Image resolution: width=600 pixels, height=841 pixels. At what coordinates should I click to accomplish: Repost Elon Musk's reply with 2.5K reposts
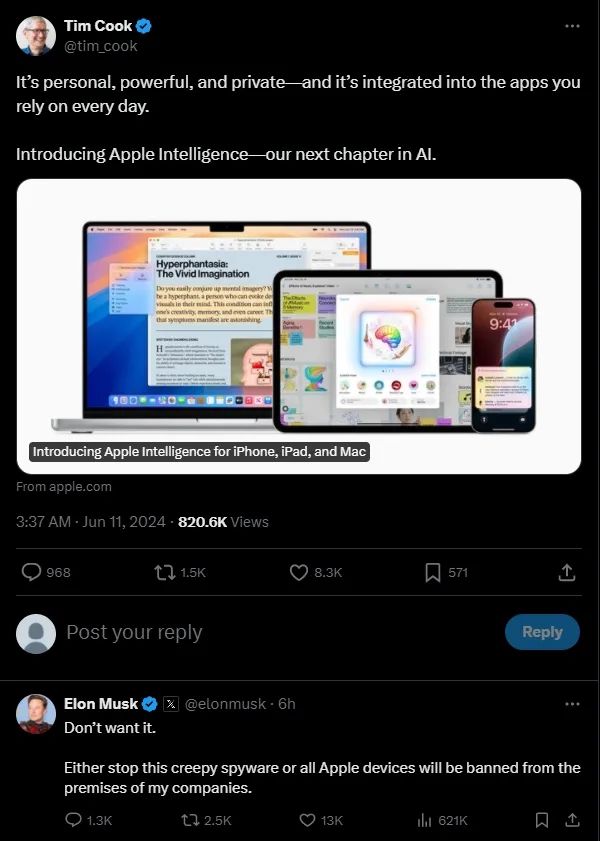point(206,820)
